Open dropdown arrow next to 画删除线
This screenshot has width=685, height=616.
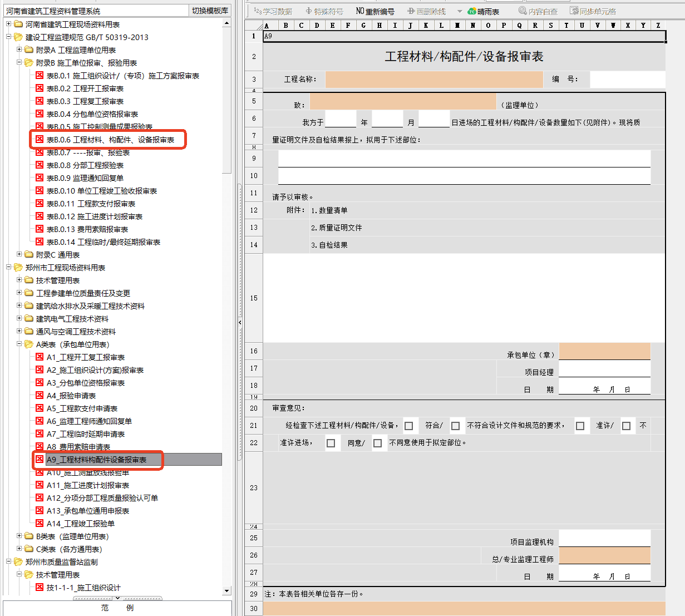pyautogui.click(x=460, y=11)
